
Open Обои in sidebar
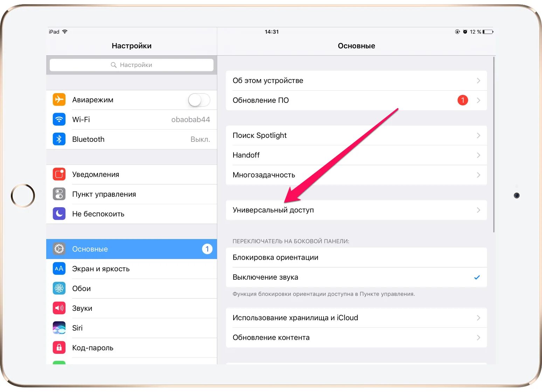[132, 288]
